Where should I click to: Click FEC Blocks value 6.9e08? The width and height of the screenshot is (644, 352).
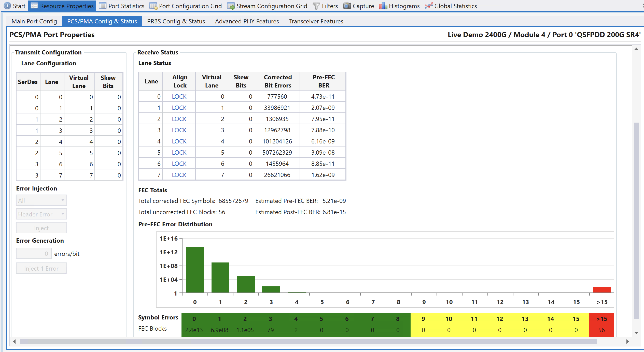pos(219,330)
